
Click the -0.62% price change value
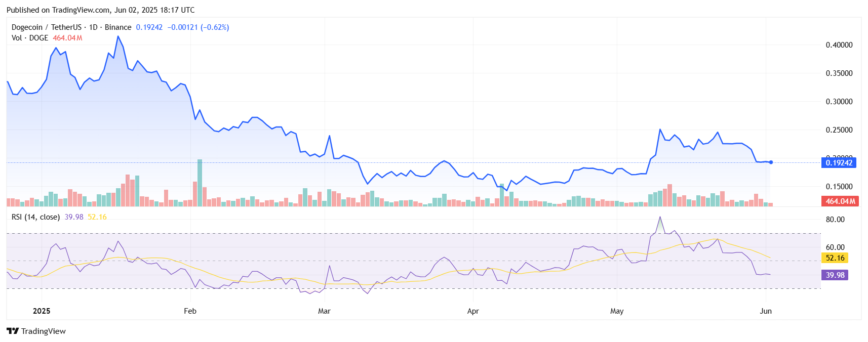(x=215, y=27)
